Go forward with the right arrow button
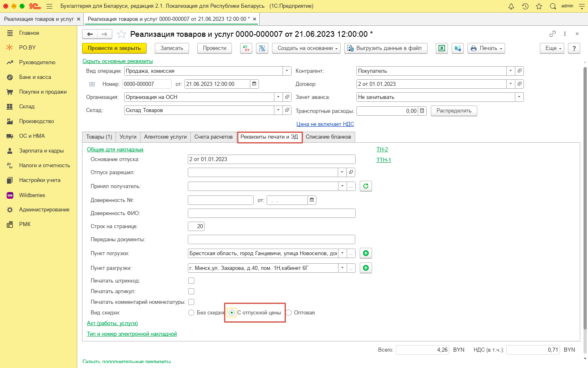This screenshot has width=588, height=368. 105,34
